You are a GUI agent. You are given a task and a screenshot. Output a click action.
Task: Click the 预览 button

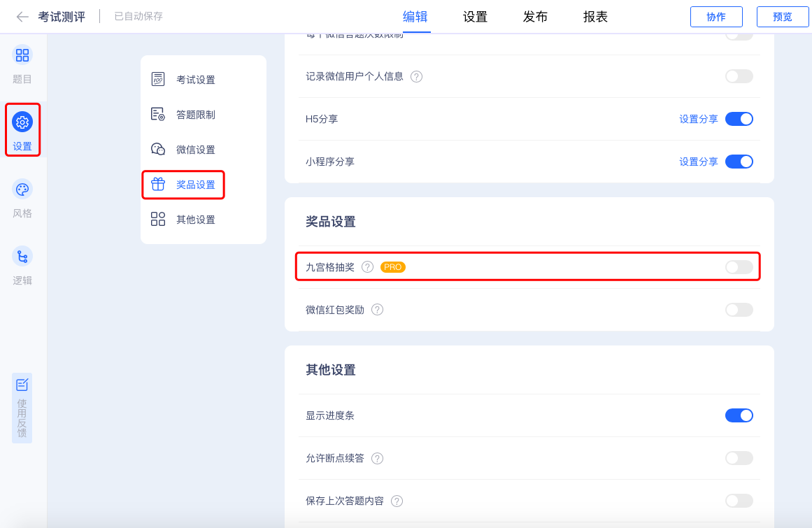point(783,17)
